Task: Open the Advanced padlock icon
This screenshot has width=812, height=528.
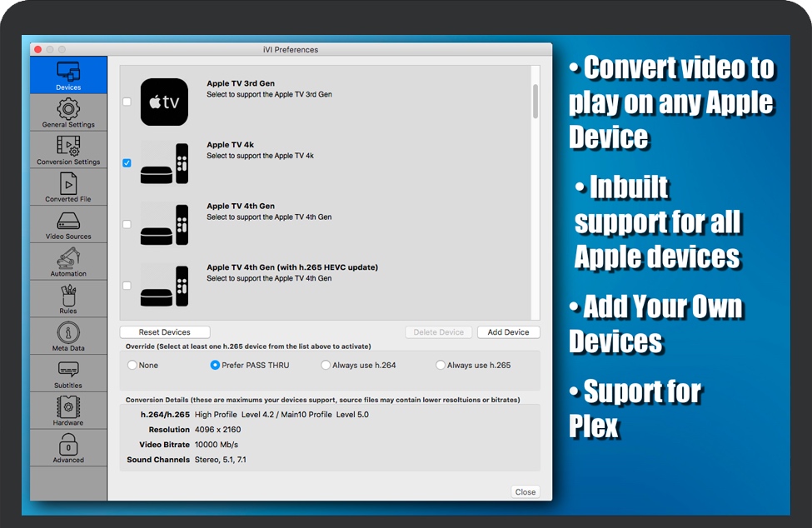Action: [x=68, y=444]
